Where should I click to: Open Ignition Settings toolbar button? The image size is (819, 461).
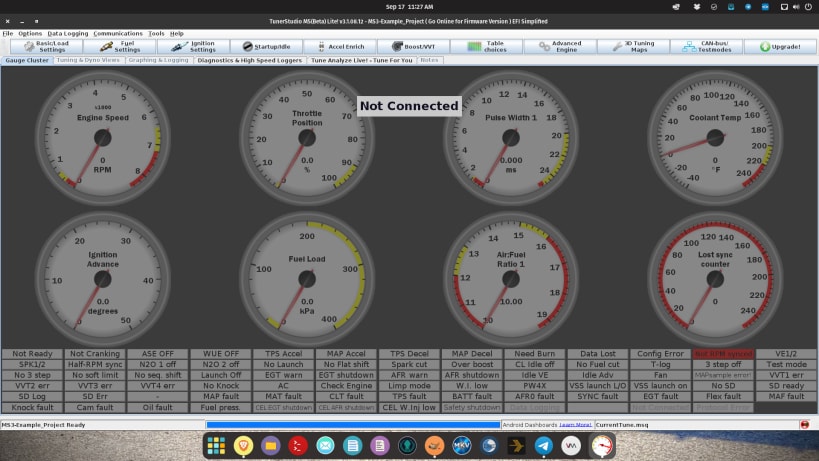tap(193, 46)
